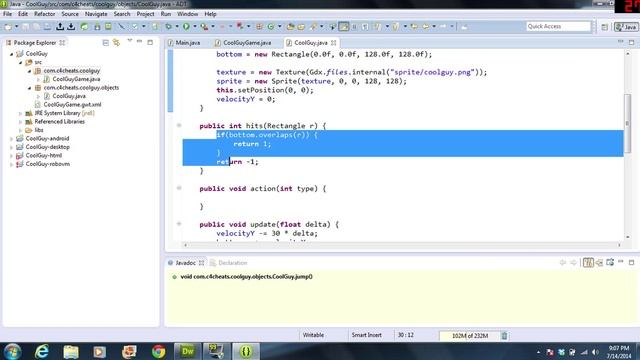The width and height of the screenshot is (640, 360).
Task: Click the heap status memory bar
Action: point(469,336)
